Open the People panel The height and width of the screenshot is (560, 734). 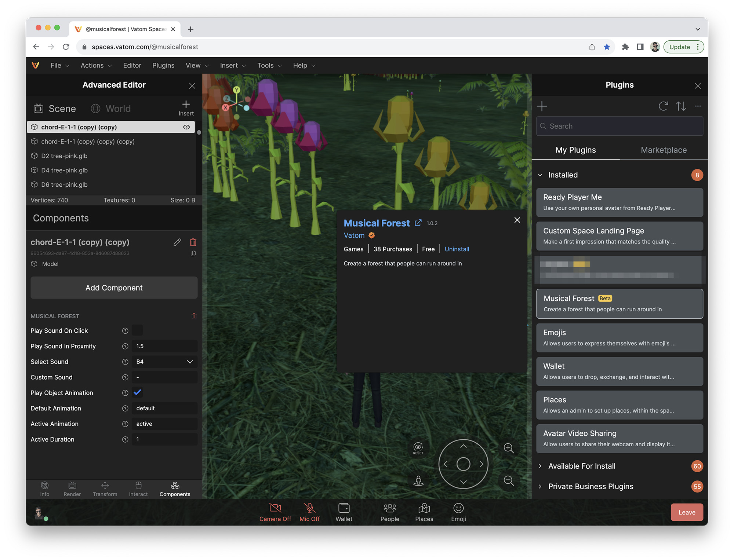click(390, 512)
